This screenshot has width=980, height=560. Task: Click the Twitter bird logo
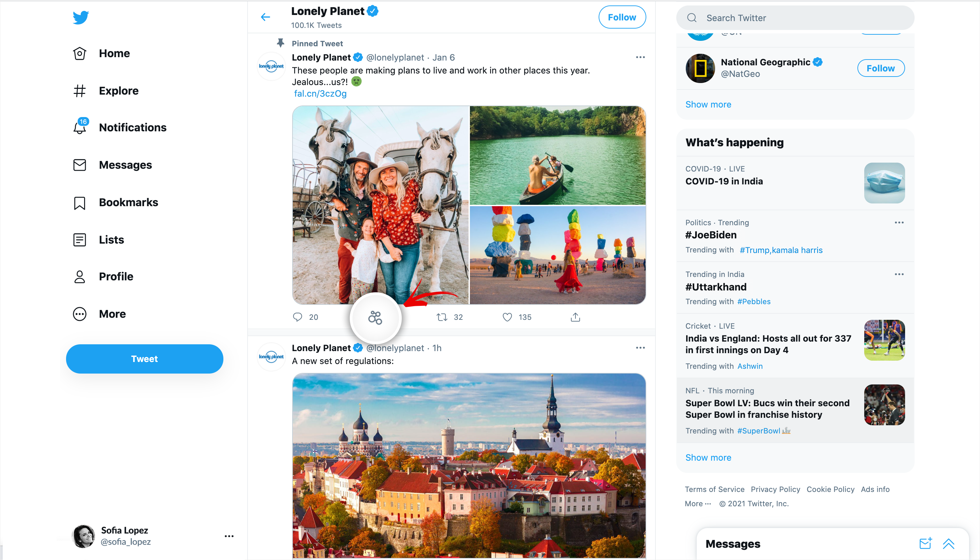pos(80,17)
